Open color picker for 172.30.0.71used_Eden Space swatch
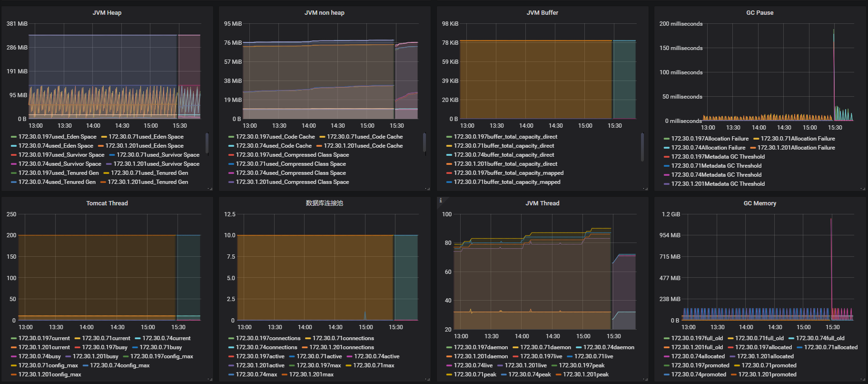 coord(104,137)
